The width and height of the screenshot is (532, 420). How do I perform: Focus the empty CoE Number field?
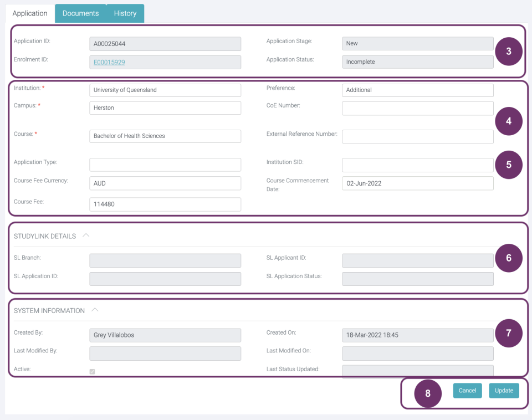(417, 107)
